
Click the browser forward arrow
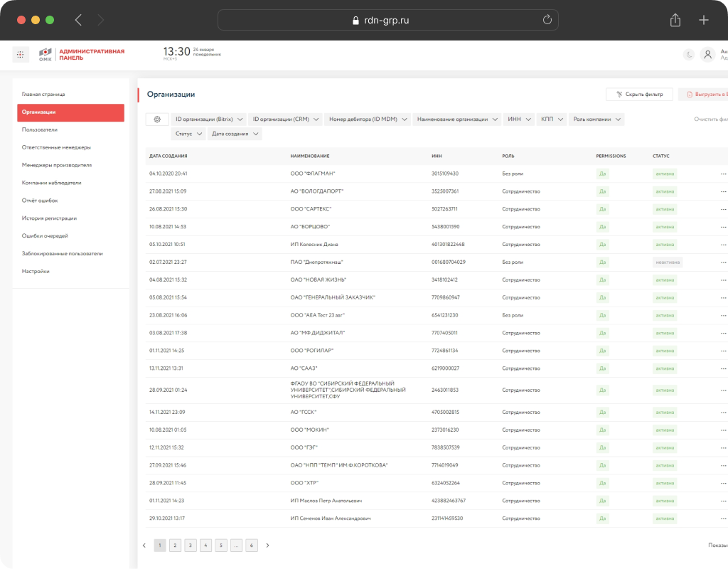101,20
